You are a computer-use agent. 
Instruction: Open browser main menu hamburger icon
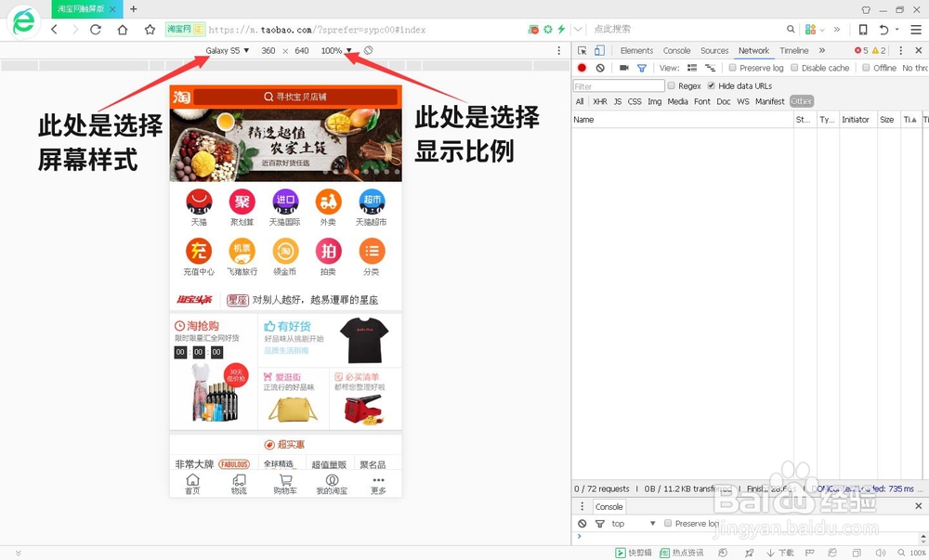[x=916, y=29]
